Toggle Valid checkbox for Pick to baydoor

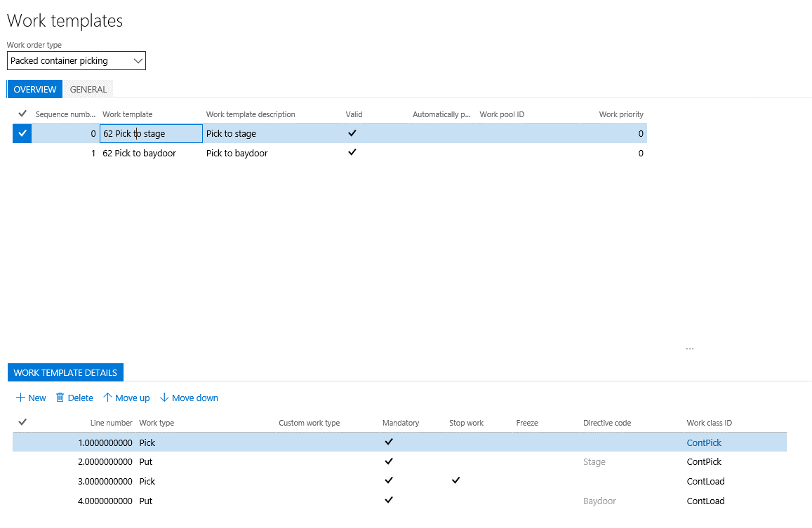(x=352, y=152)
